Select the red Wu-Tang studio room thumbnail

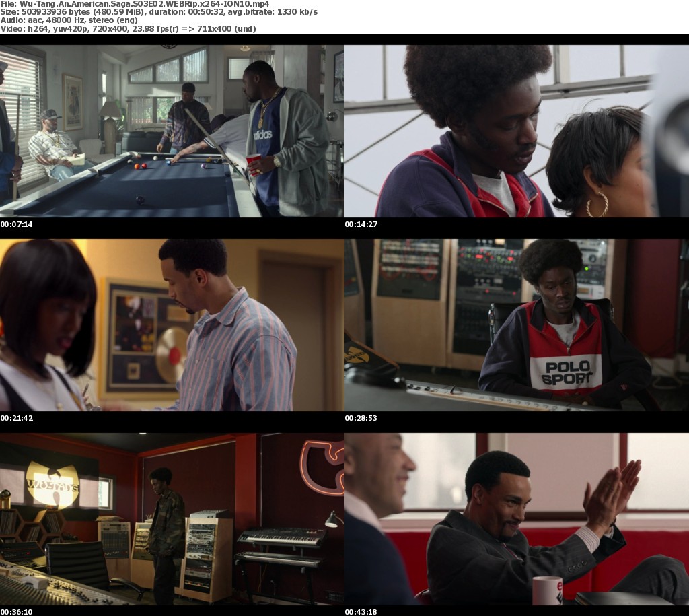(172, 518)
